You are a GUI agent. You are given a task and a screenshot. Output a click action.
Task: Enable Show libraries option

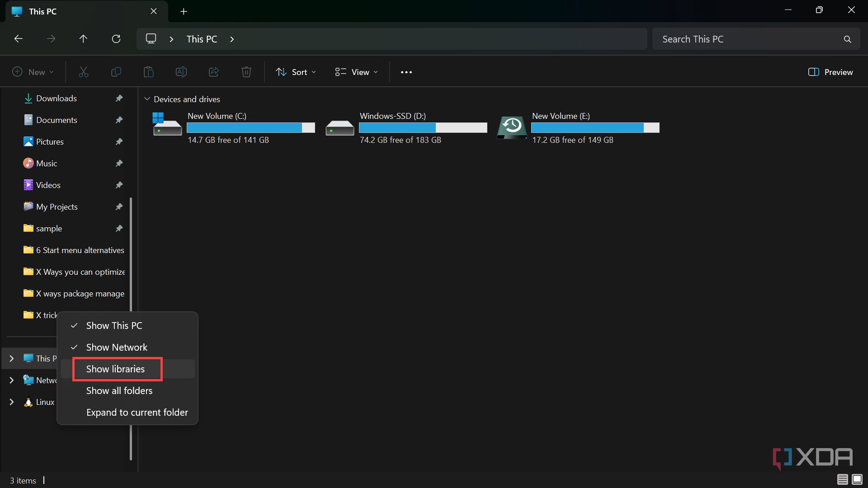(x=127, y=369)
